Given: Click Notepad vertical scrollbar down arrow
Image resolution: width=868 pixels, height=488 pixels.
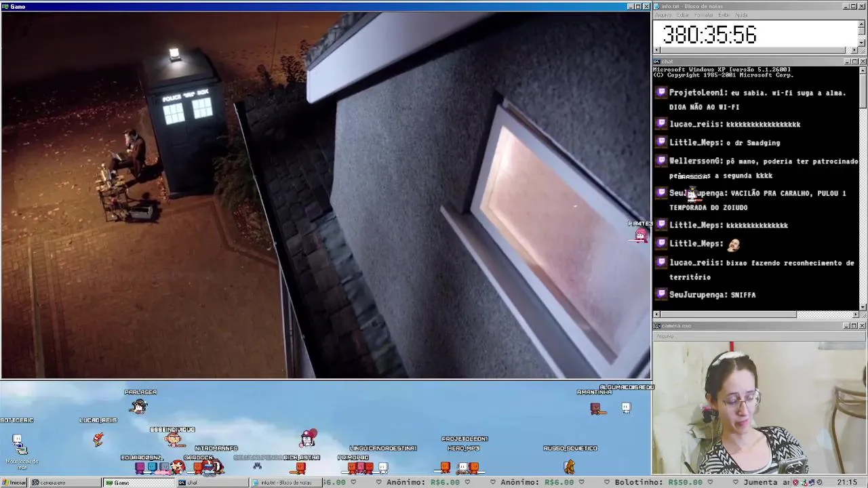Looking at the screenshot, I should 862,43.
